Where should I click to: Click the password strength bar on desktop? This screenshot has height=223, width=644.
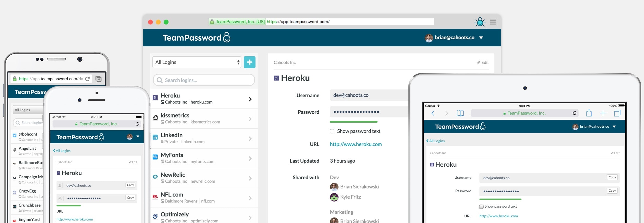coord(354,122)
